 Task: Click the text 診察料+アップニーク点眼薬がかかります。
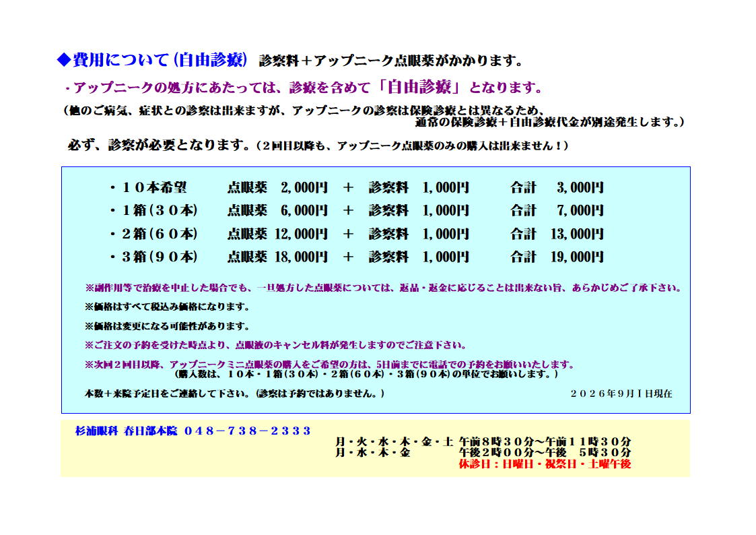click(x=391, y=61)
